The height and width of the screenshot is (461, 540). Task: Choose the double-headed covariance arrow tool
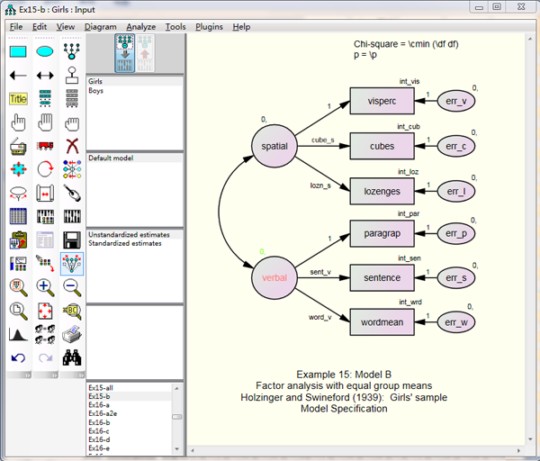pyautogui.click(x=45, y=75)
